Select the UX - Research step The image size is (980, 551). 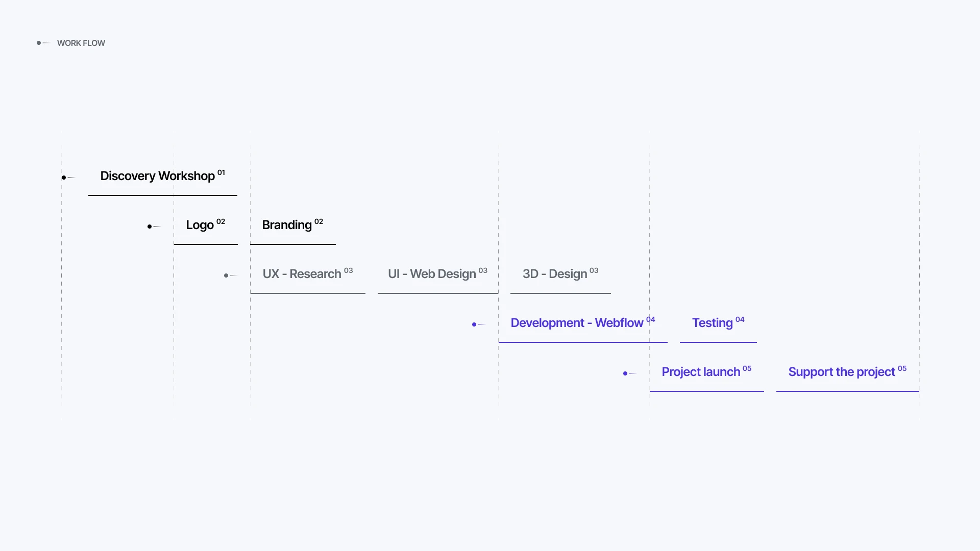(x=302, y=274)
